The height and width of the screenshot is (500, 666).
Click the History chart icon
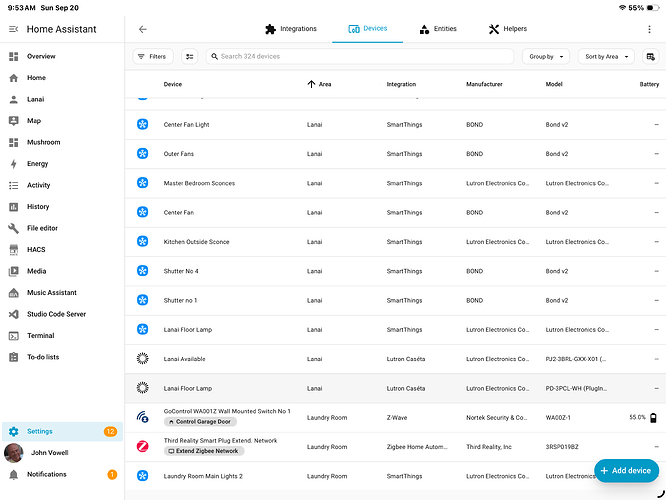tap(14, 207)
